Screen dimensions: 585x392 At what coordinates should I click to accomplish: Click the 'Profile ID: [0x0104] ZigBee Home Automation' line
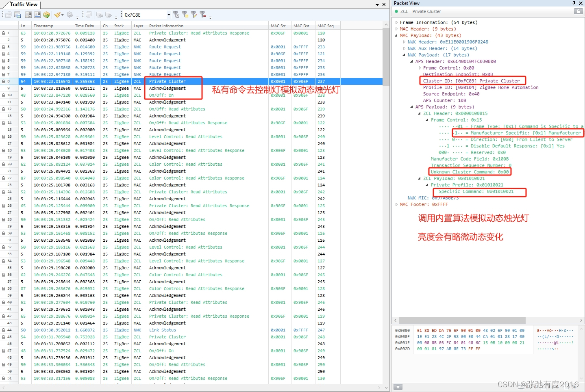click(x=481, y=87)
